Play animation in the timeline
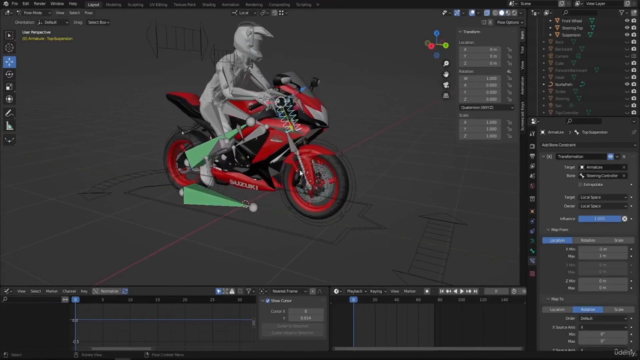 (462, 291)
